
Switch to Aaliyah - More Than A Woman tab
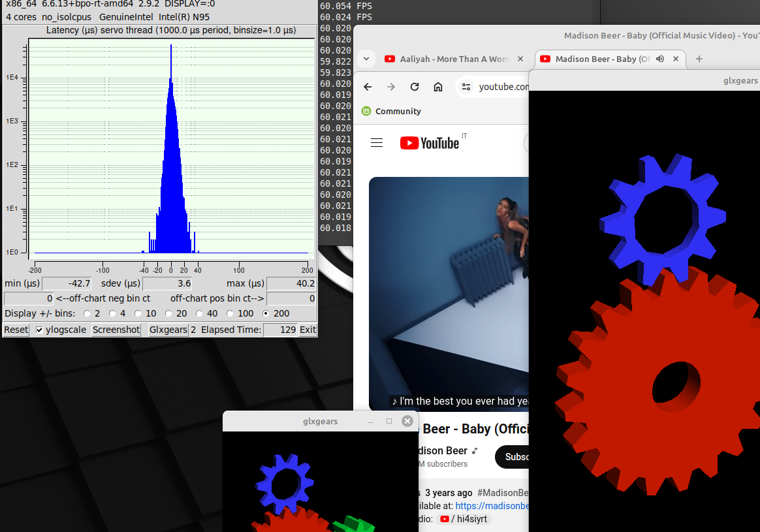[x=454, y=59]
